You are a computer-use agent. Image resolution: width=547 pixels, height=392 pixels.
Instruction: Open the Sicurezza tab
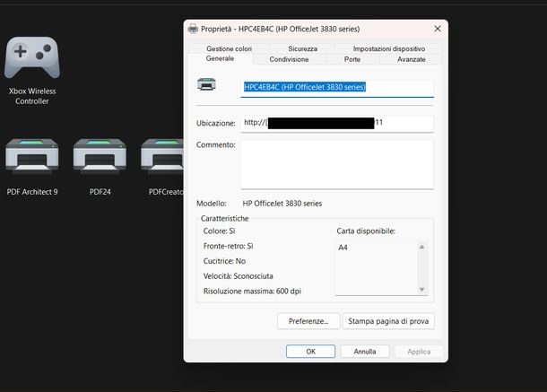pos(302,48)
